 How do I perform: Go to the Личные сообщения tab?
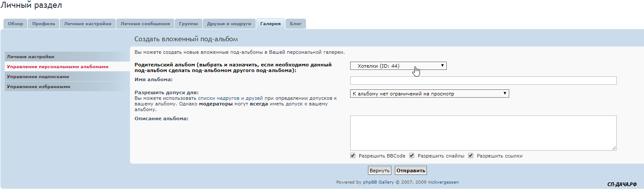click(145, 24)
